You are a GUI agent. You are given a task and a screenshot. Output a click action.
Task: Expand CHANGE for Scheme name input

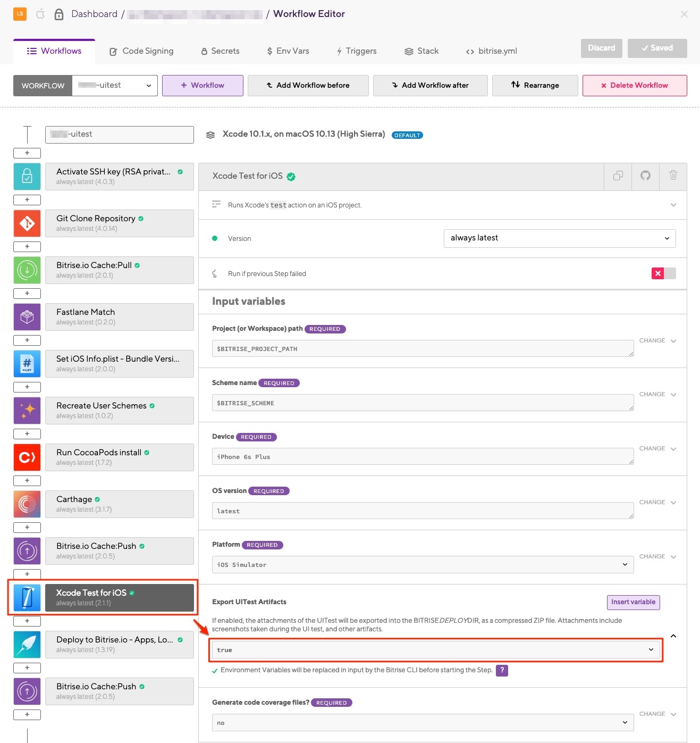point(657,395)
